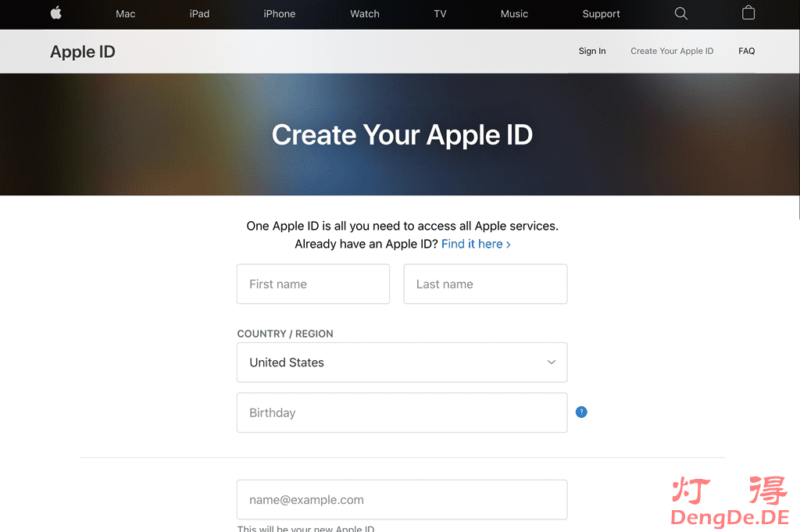Open the Mac menu item
800x532 pixels.
125,14
